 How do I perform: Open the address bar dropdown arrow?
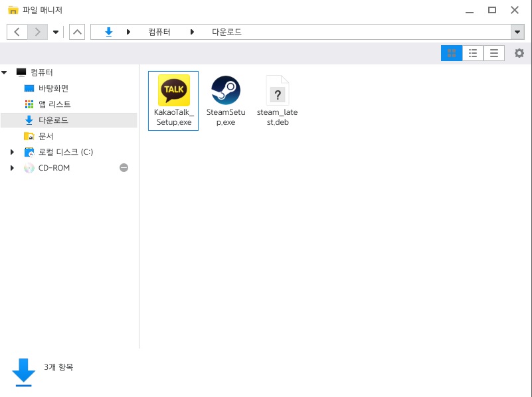(x=517, y=31)
